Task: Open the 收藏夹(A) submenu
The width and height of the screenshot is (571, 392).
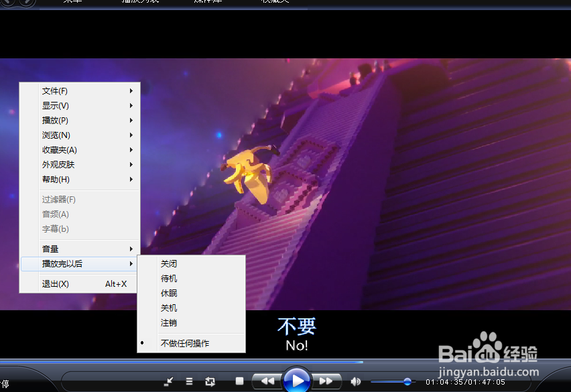Action: tap(80, 150)
